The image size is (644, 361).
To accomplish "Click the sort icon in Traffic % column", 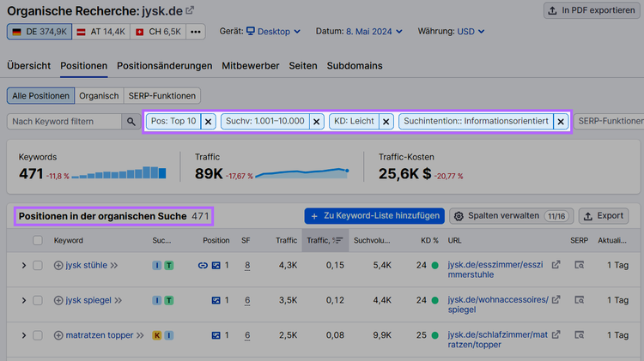I will 337,240.
